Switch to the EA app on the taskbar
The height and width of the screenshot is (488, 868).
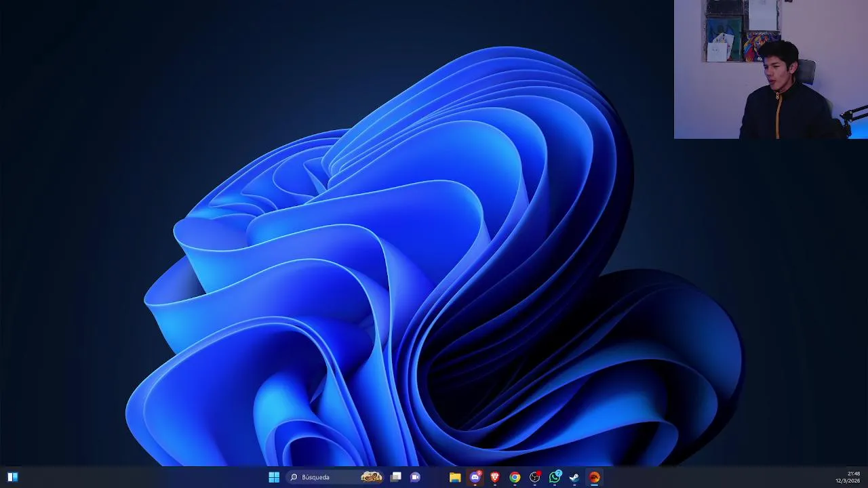pos(595,477)
